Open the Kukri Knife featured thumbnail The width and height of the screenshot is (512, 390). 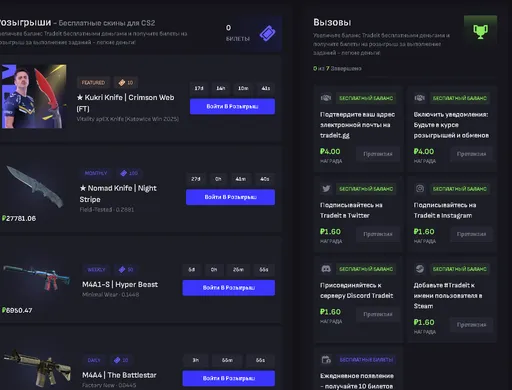pyautogui.click(x=34, y=97)
